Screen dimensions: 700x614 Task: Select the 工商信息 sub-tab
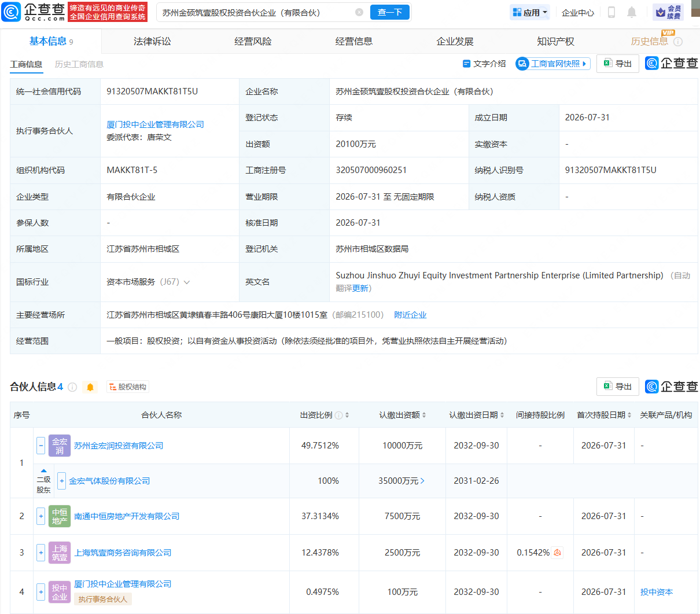(26, 64)
